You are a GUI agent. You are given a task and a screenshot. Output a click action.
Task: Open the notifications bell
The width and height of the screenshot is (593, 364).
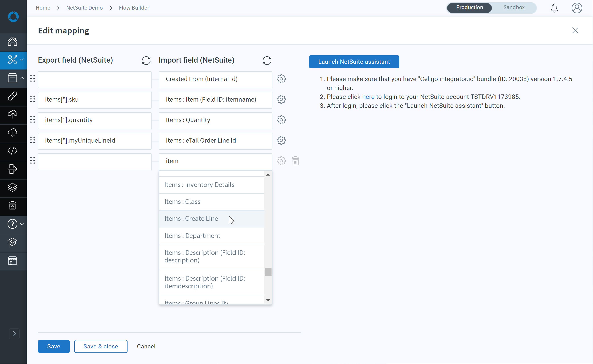point(554,8)
